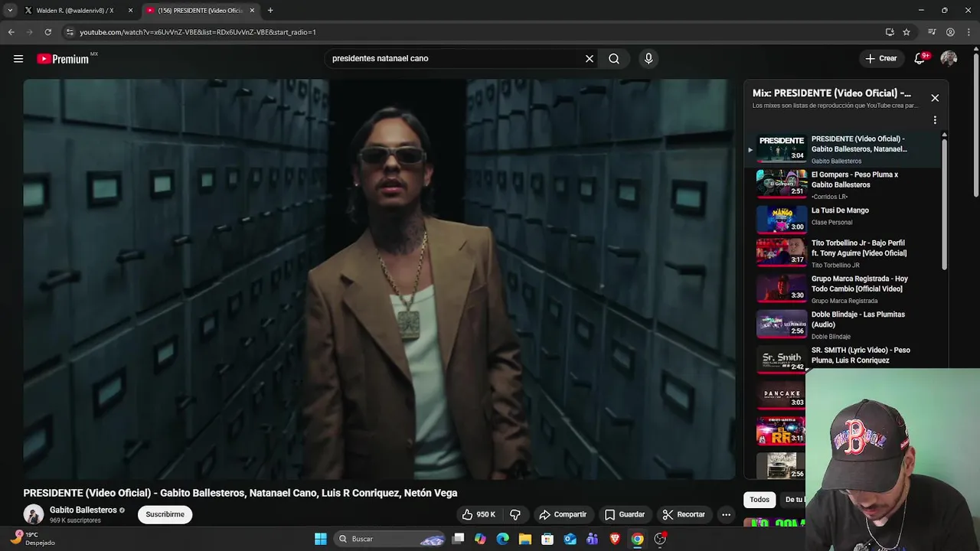Play SR. SMITH Lyric Video from the Mix
The image size is (980, 551).
(846, 358)
